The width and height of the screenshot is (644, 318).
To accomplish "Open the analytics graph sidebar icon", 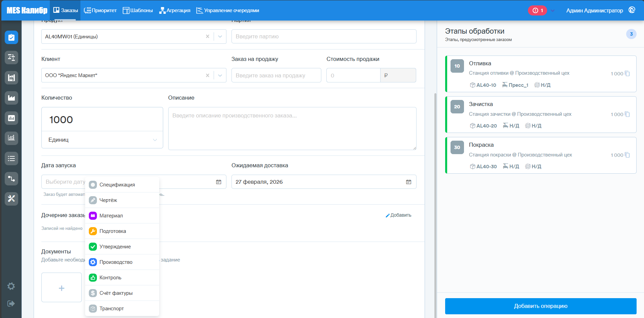I will (x=11, y=138).
